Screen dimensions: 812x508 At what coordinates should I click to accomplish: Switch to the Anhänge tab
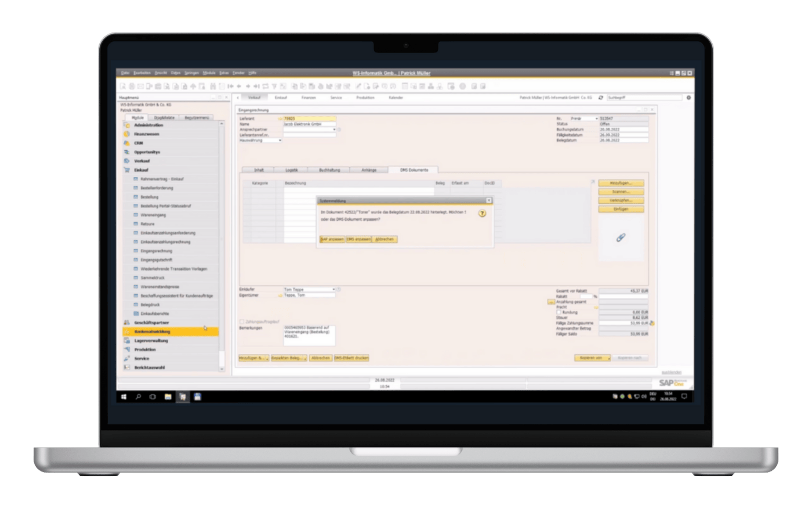coord(369,170)
